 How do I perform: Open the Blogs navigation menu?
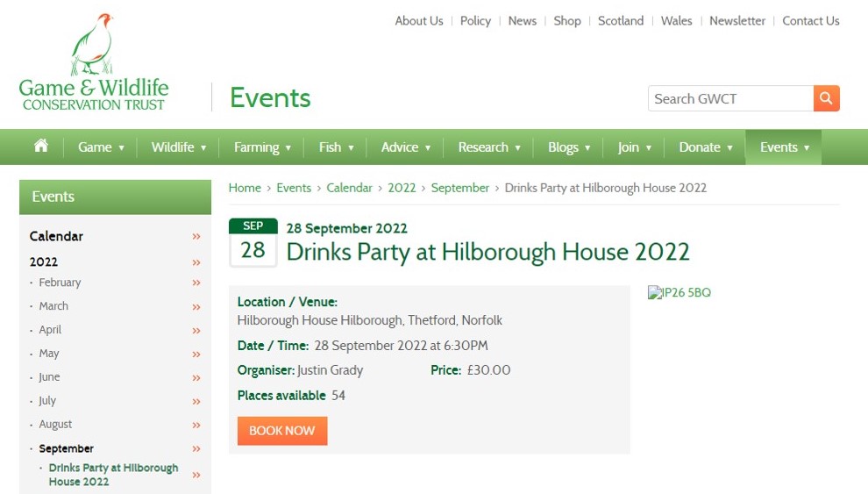pos(568,147)
